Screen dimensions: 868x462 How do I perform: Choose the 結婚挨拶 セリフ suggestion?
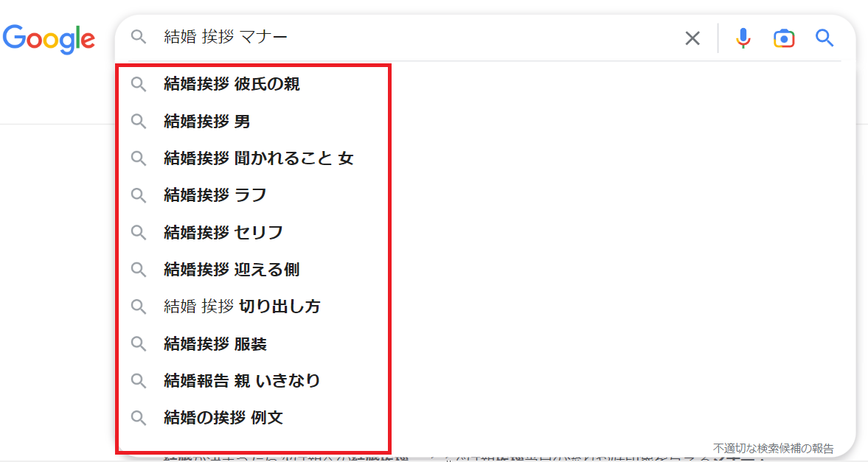pyautogui.click(x=223, y=233)
